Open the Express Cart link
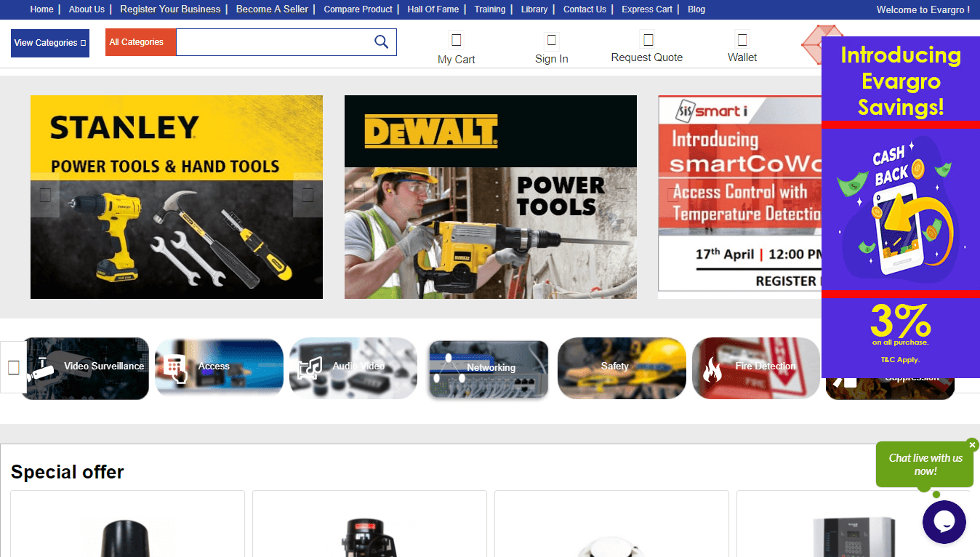 (647, 9)
